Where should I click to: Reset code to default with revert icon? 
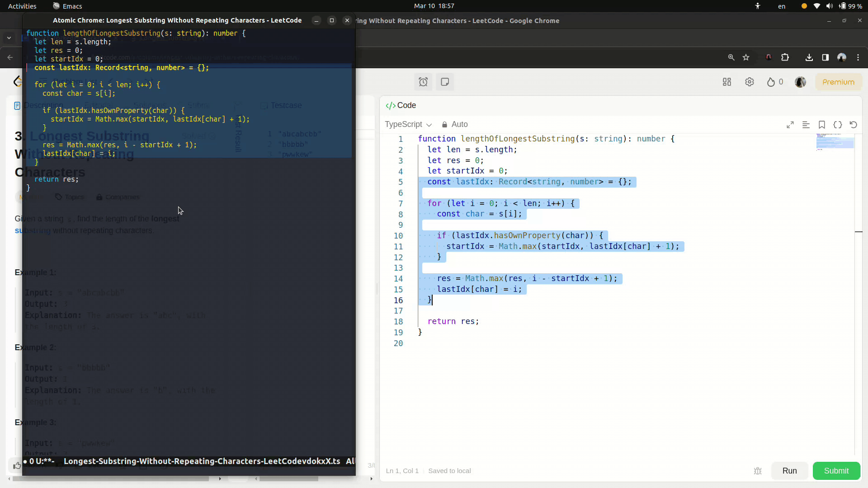coord(854,125)
